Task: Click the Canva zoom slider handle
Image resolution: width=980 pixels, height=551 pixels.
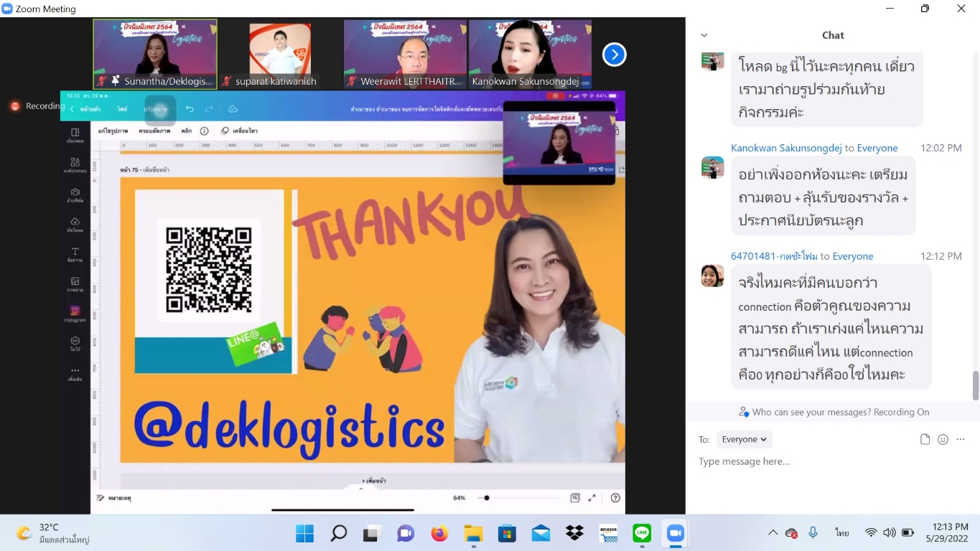Action: click(486, 498)
